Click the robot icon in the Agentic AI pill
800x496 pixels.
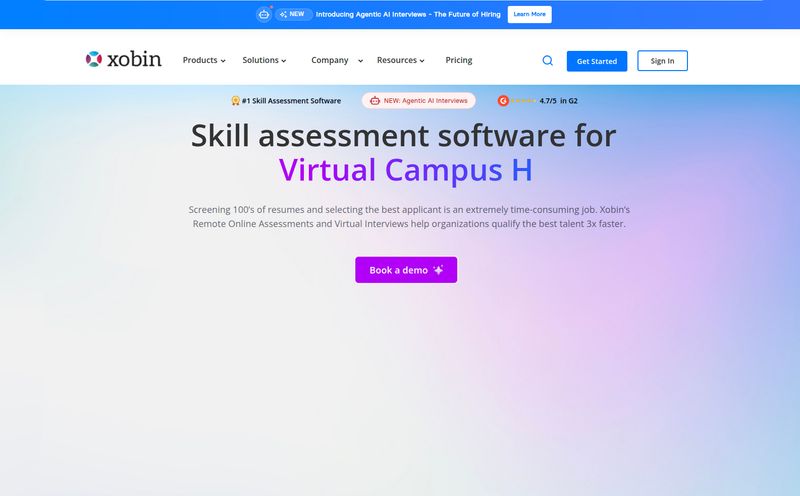(375, 101)
